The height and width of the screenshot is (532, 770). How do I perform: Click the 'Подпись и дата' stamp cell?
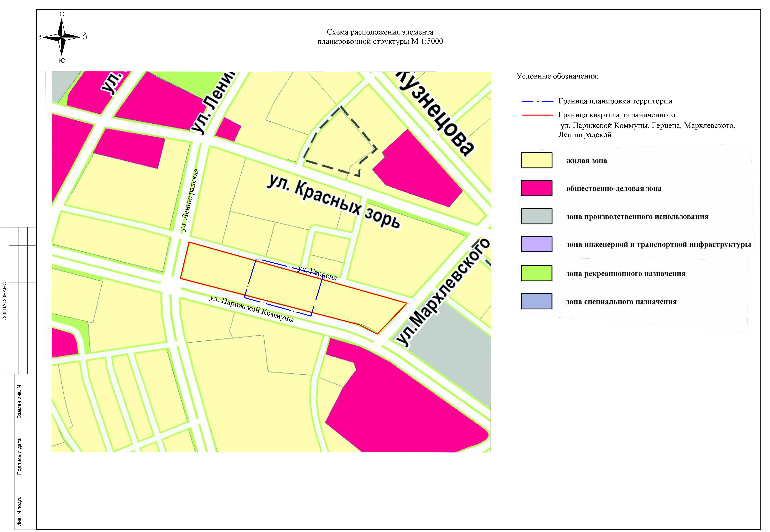[x=19, y=456]
